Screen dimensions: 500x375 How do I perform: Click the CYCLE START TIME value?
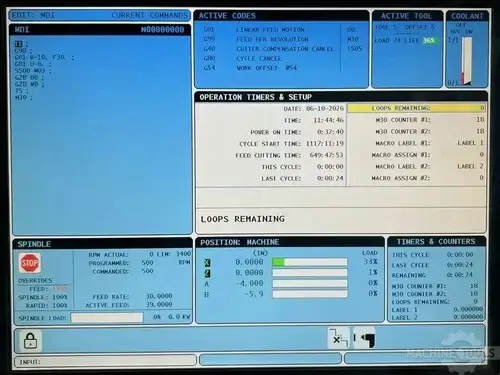coord(325,144)
